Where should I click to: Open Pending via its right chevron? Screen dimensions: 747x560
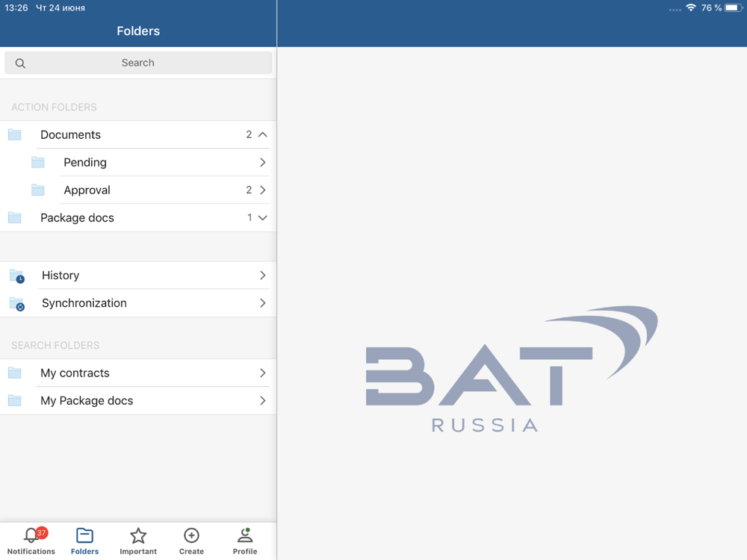pyautogui.click(x=262, y=162)
